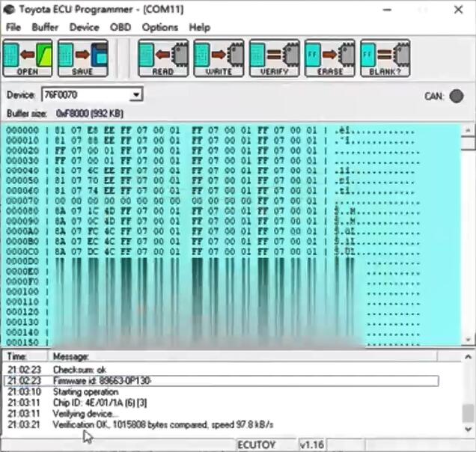The width and height of the screenshot is (476, 452).
Task: Click hex row address 000040
Action: click(22, 171)
